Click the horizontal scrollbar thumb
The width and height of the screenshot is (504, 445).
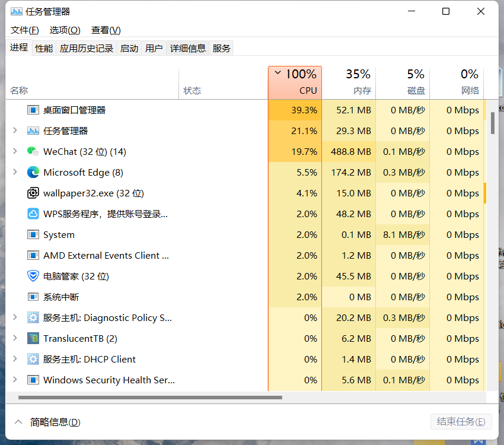pyautogui.click(x=150, y=398)
